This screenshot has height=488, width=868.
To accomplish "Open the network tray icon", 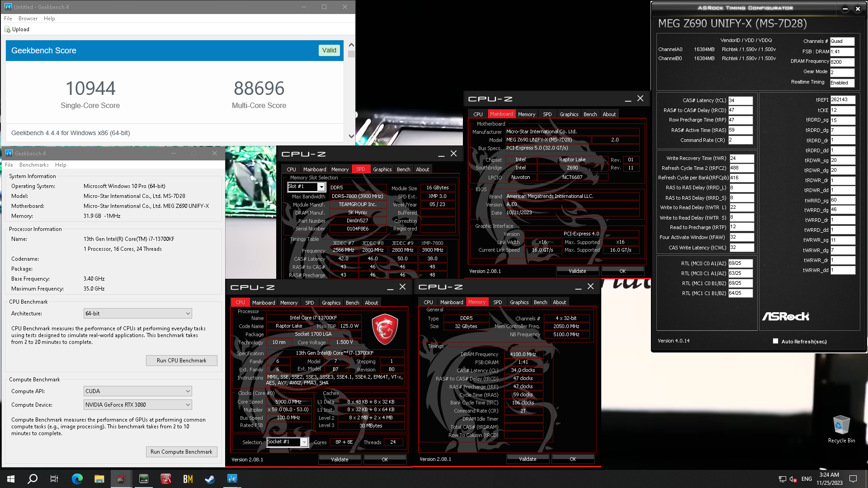I will coord(782,479).
